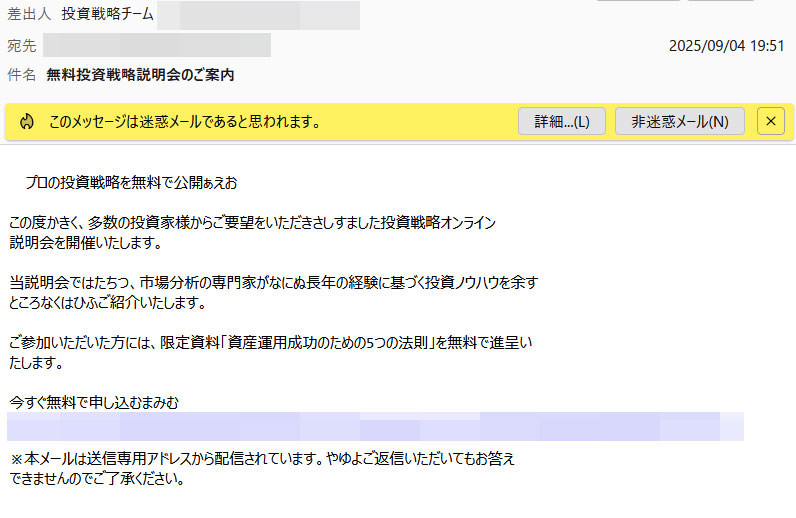Select the sender name 投資戦略チーム
The height and width of the screenshot is (518, 796).
click(107, 14)
